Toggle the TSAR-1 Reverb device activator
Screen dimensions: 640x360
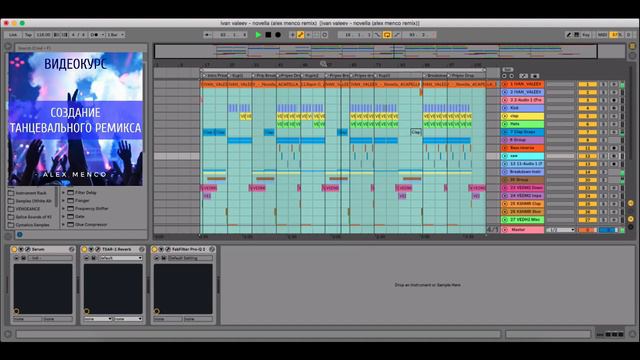coord(84,249)
